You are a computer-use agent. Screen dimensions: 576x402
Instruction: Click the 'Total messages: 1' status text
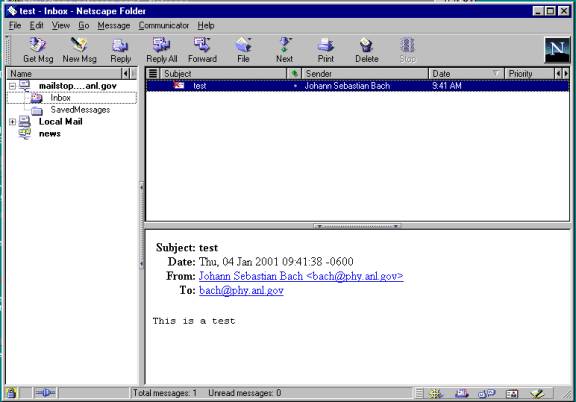pyautogui.click(x=165, y=393)
